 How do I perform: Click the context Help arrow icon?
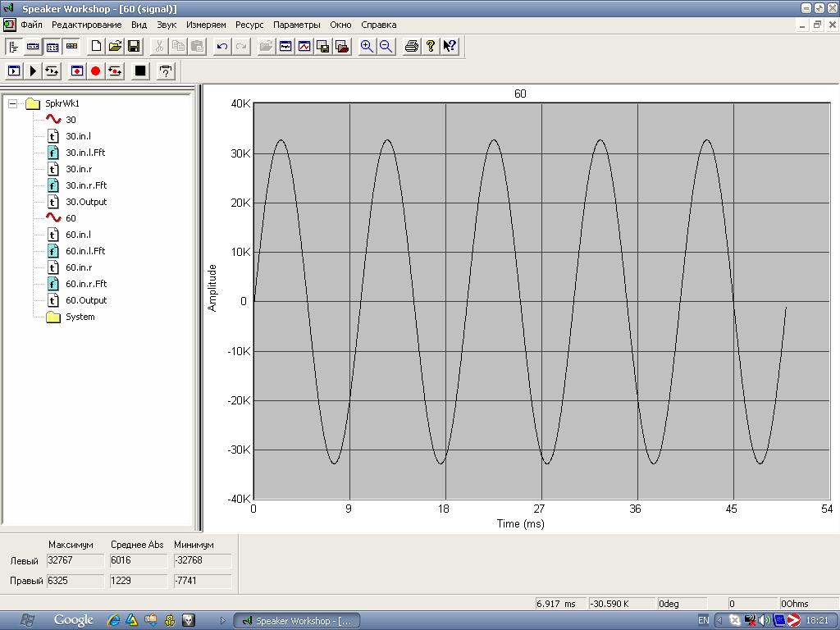point(450,47)
